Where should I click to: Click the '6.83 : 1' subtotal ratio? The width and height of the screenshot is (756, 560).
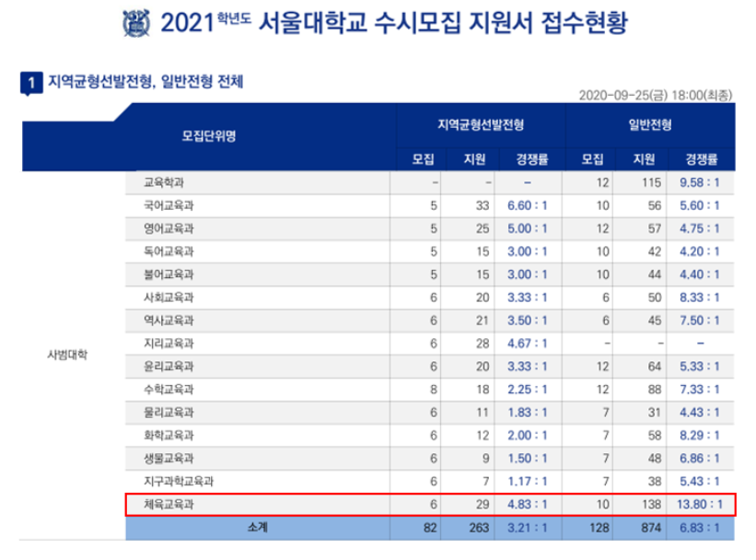pyautogui.click(x=700, y=528)
